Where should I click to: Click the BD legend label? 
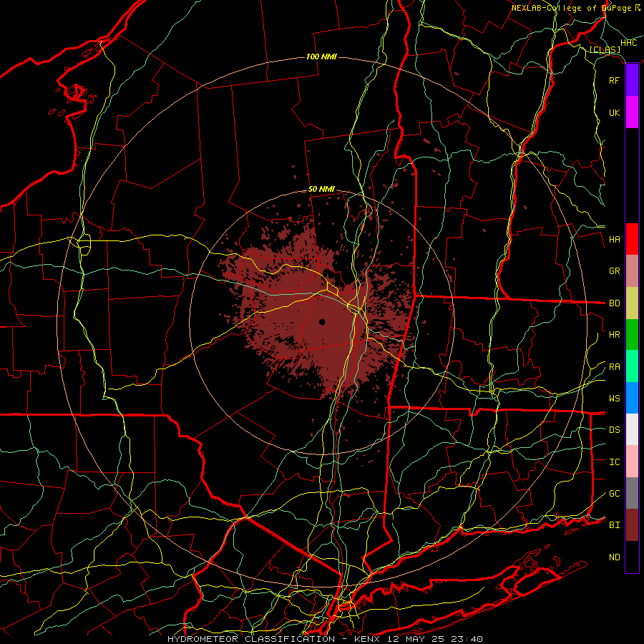[614, 303]
